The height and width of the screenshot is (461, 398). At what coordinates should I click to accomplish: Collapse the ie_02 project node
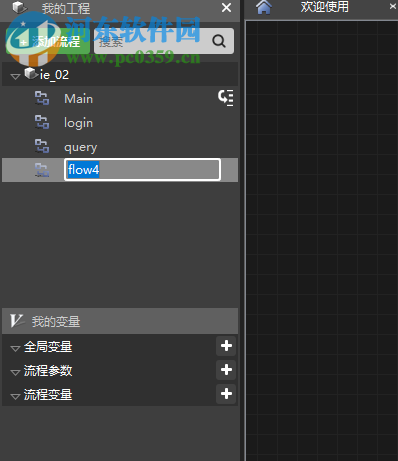click(x=15, y=77)
